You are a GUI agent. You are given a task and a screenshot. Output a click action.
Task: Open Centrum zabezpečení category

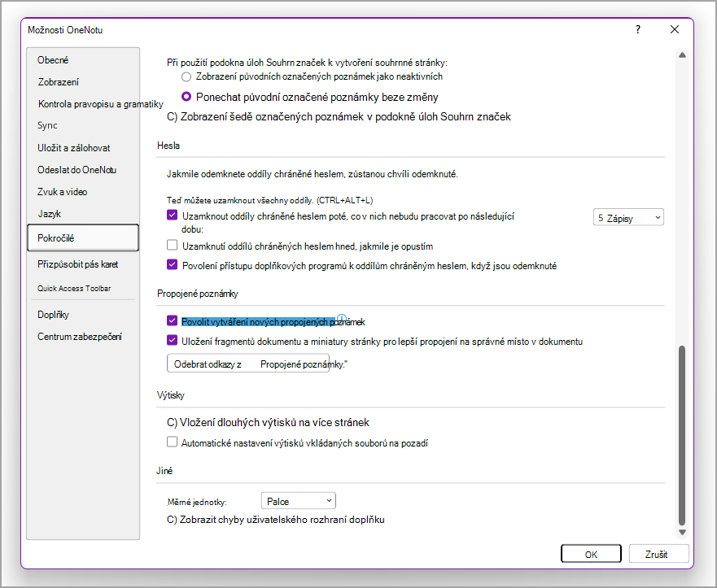click(x=80, y=337)
